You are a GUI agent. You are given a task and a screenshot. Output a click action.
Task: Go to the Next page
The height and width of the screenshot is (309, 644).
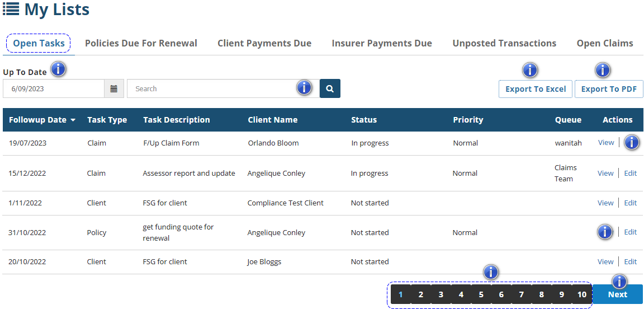pyautogui.click(x=618, y=294)
